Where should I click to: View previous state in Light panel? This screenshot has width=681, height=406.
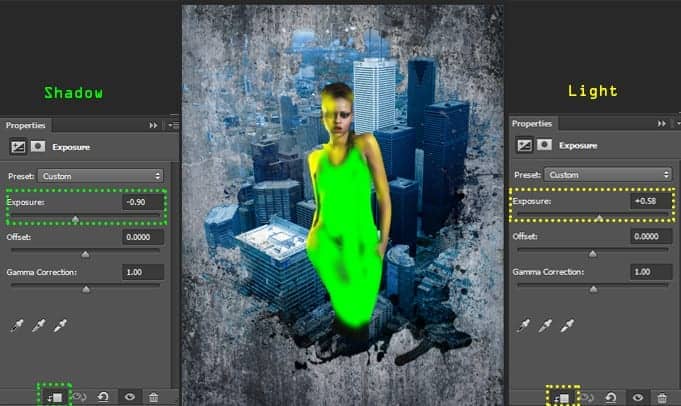point(587,397)
